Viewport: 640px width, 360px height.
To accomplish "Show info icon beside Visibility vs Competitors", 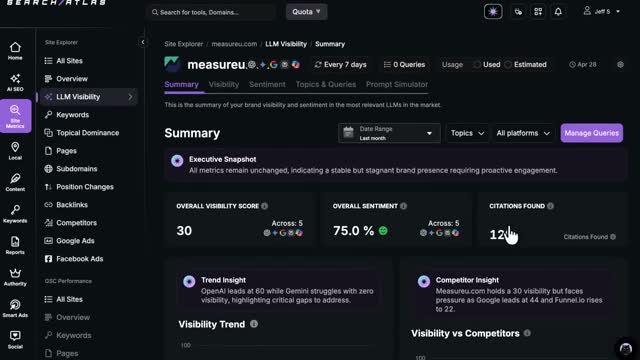I will pos(527,333).
